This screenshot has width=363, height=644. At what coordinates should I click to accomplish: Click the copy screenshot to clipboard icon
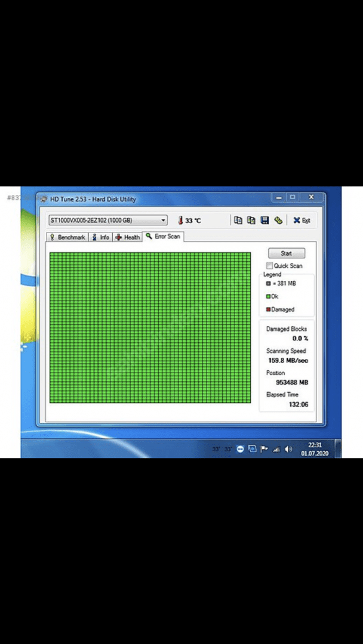(251, 220)
